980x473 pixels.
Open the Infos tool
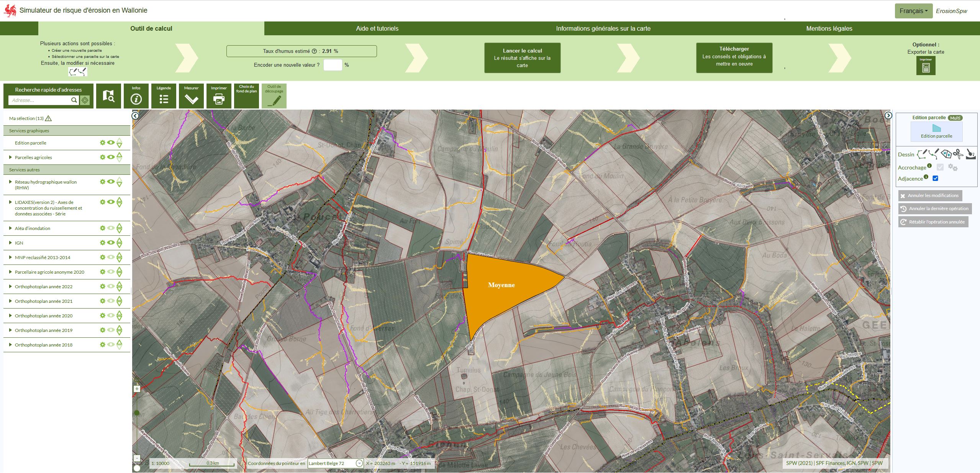tap(136, 96)
